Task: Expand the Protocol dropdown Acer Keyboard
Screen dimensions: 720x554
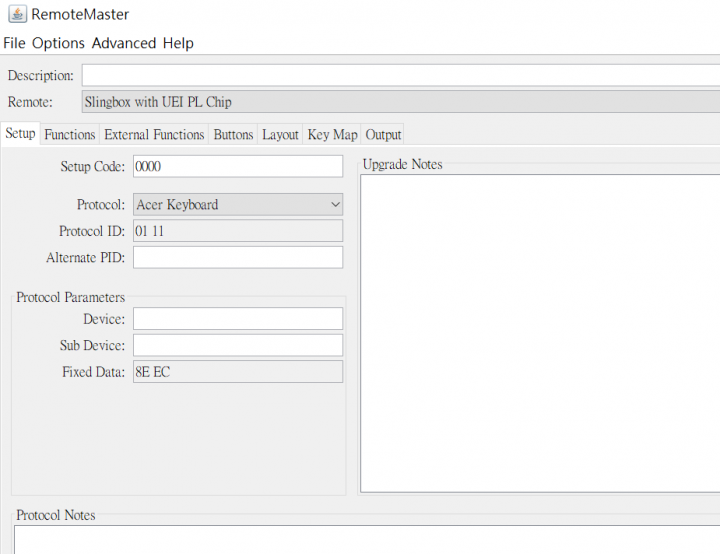Action: coord(238,204)
